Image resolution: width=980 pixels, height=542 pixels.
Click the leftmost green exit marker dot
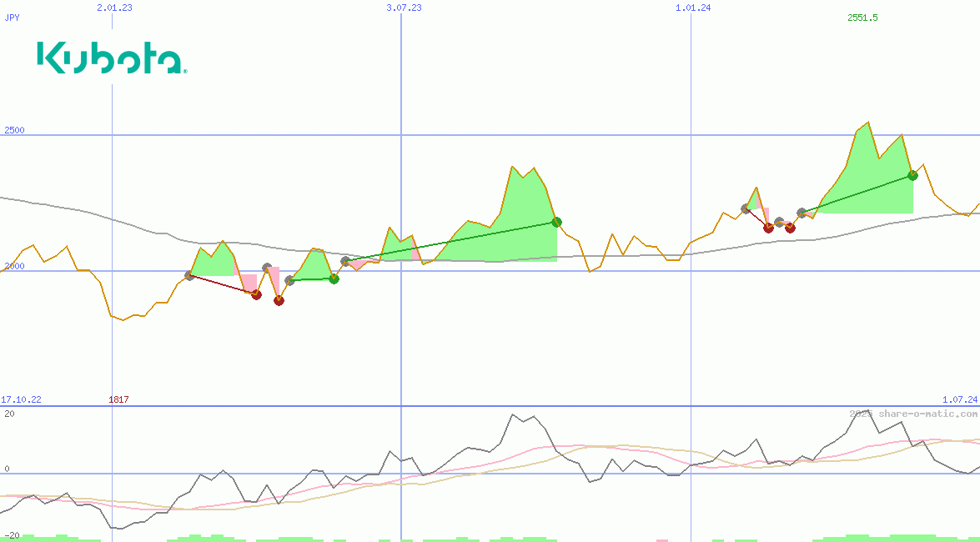[x=334, y=279]
